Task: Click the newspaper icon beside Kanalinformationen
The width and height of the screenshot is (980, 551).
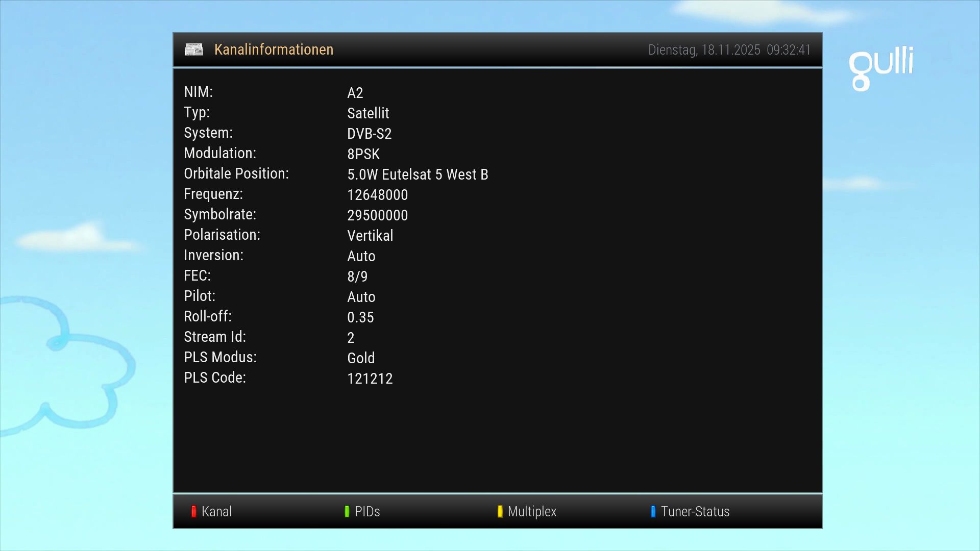Action: tap(193, 49)
